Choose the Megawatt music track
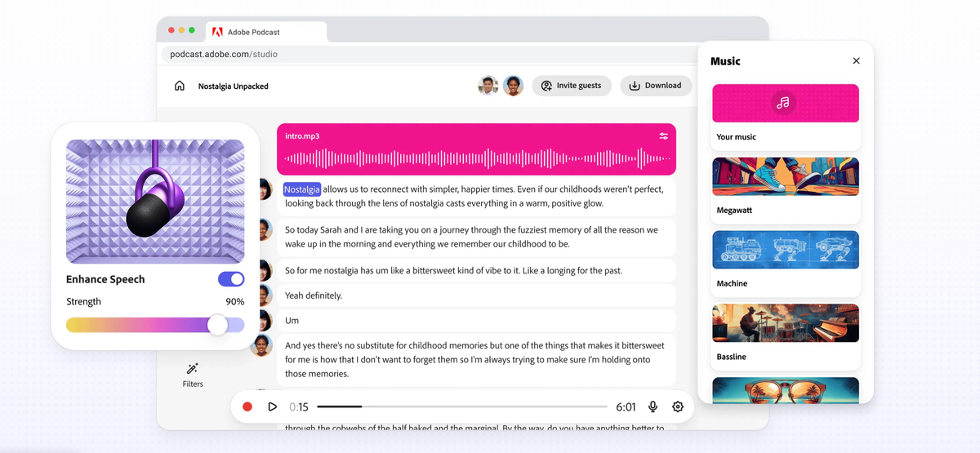 pyautogui.click(x=786, y=190)
